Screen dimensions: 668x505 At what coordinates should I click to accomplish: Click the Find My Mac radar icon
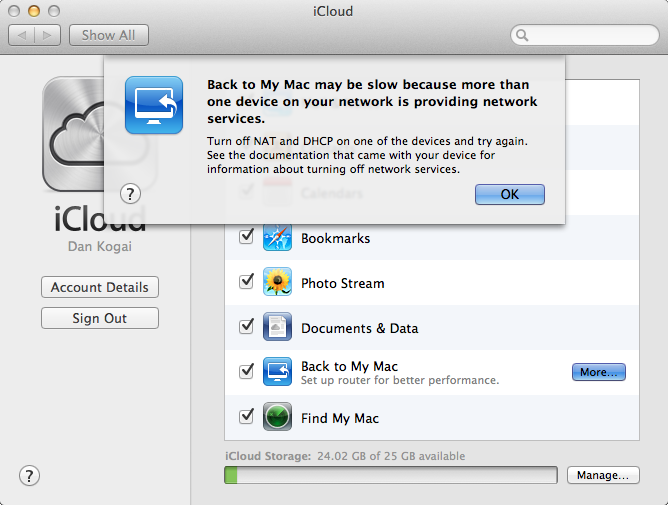(x=277, y=417)
